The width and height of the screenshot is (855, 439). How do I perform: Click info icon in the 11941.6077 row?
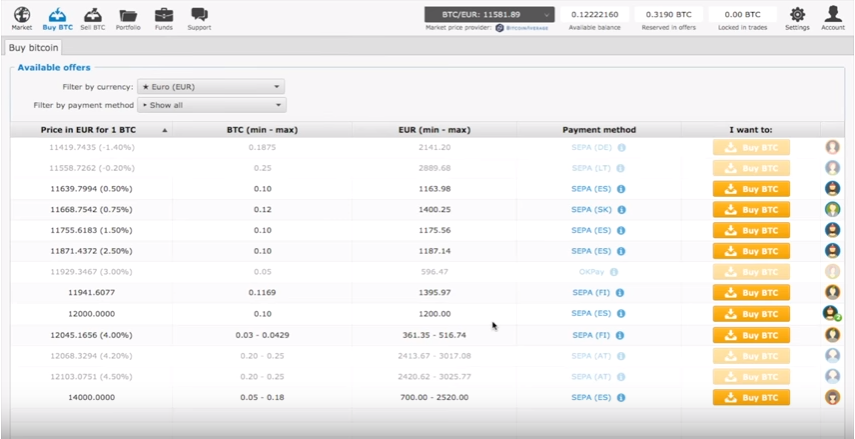(x=619, y=293)
